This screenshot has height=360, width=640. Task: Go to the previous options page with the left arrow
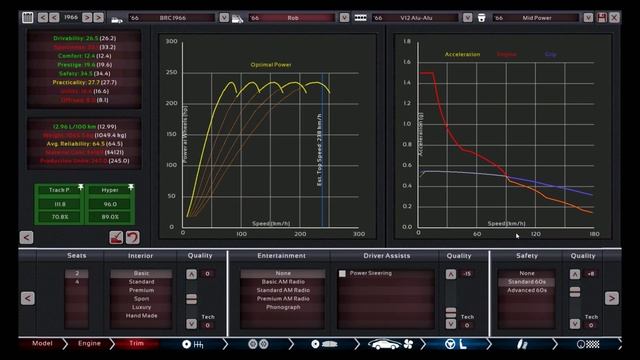tap(27, 298)
